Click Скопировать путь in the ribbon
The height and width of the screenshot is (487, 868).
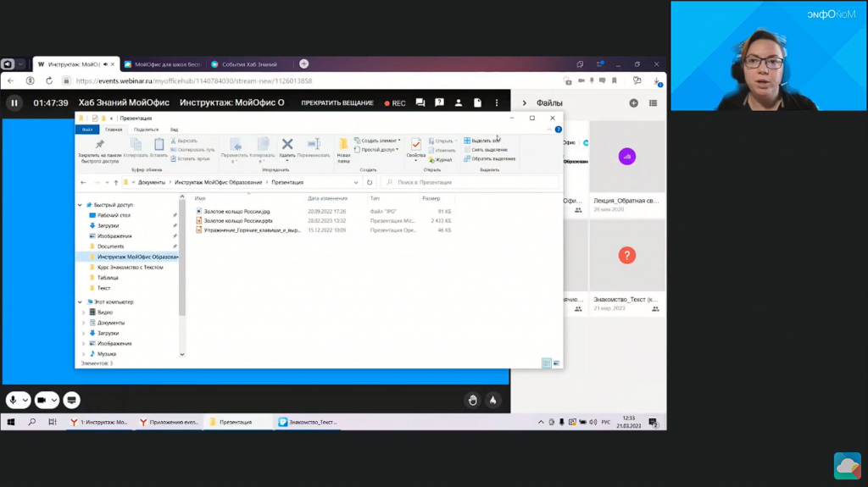(x=192, y=150)
